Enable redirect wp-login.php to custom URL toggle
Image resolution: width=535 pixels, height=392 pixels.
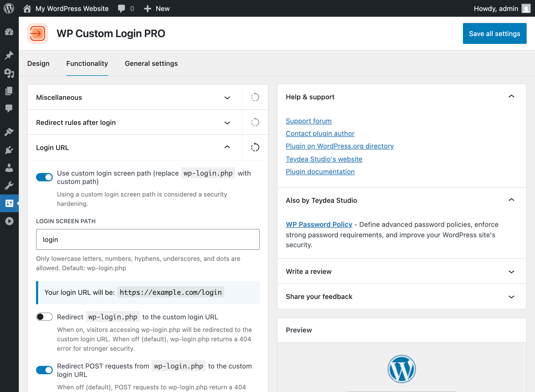44,317
